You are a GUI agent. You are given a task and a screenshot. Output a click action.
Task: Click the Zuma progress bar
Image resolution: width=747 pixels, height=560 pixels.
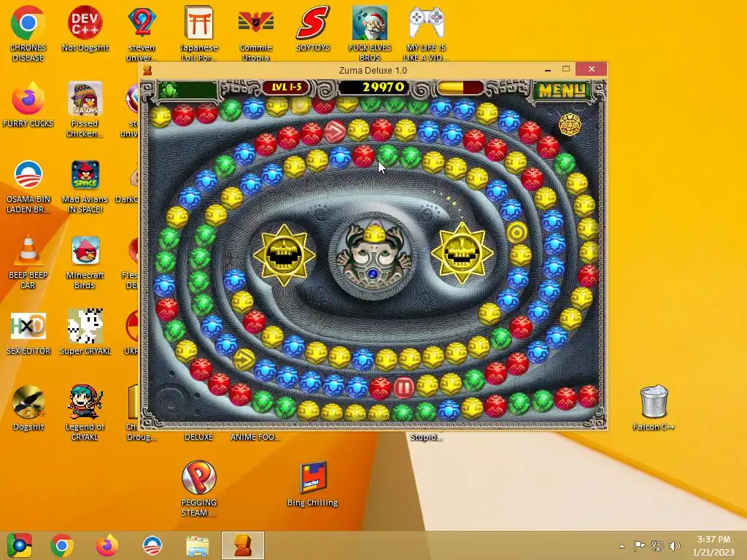[x=460, y=87]
